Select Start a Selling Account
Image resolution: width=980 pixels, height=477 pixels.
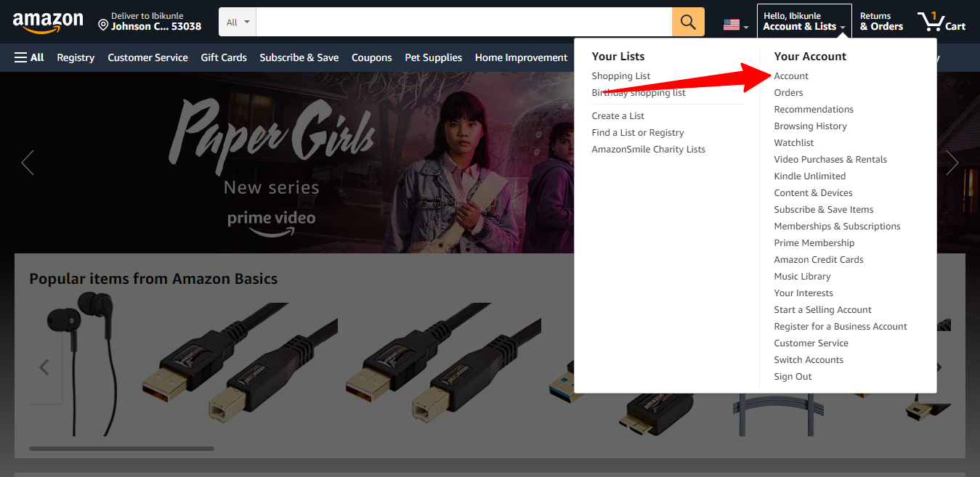[x=823, y=310]
